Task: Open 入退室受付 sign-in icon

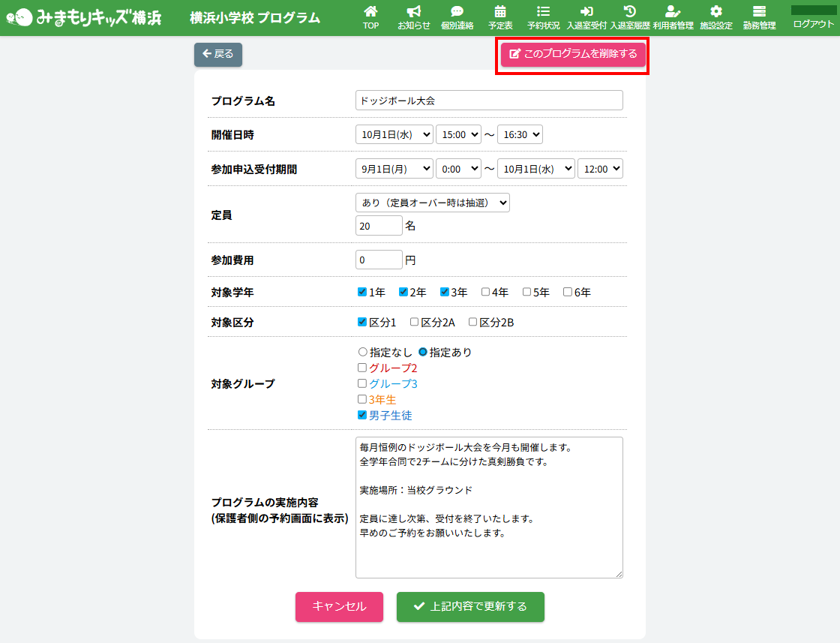Action: (x=586, y=12)
